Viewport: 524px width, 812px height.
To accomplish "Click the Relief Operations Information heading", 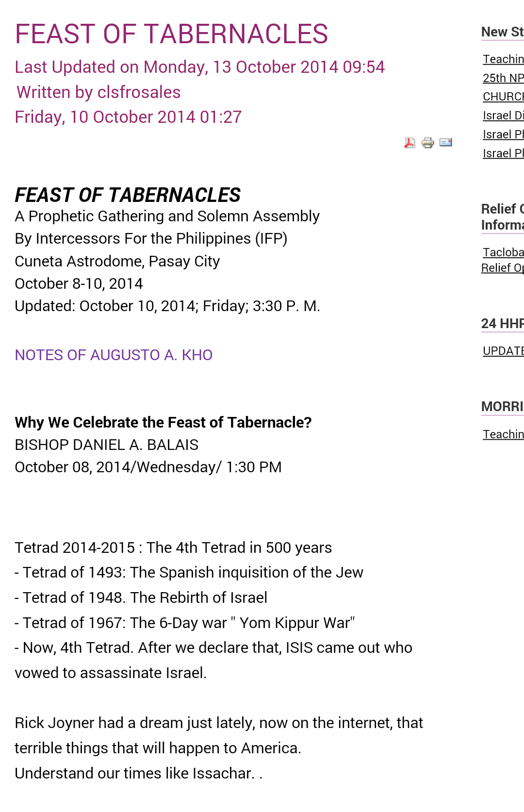I will [x=503, y=217].
